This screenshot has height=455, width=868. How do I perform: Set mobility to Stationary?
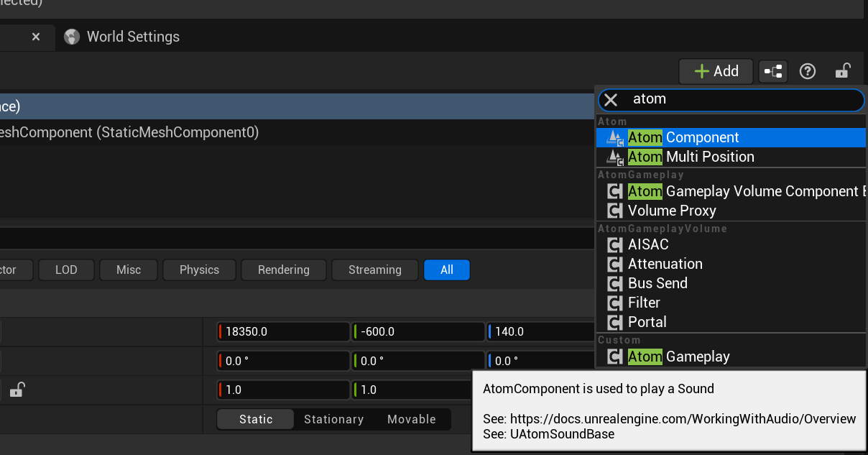coord(333,419)
